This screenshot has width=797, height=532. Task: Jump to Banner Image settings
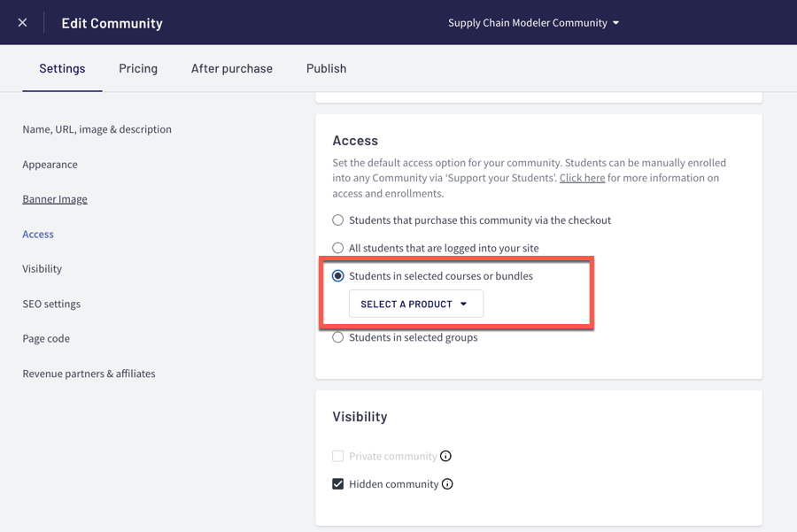pos(55,199)
